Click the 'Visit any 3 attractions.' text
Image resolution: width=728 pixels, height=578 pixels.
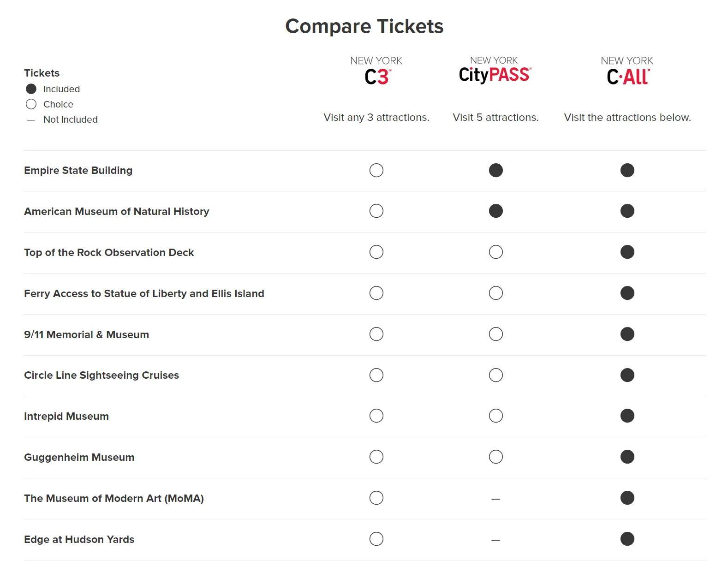376,118
